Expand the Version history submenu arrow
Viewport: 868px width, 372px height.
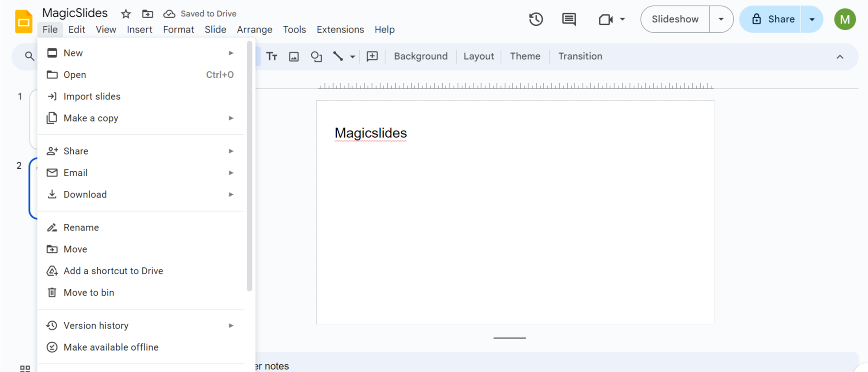click(x=231, y=325)
